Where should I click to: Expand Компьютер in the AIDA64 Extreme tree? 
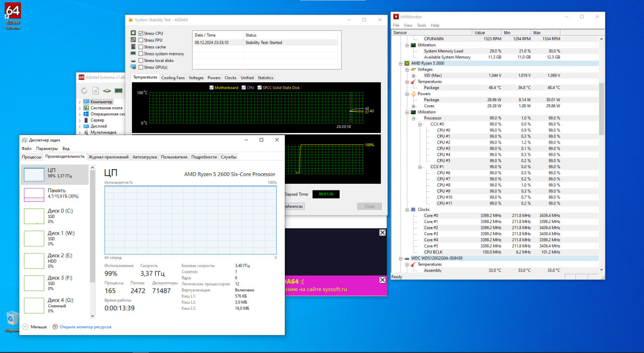tap(79, 102)
